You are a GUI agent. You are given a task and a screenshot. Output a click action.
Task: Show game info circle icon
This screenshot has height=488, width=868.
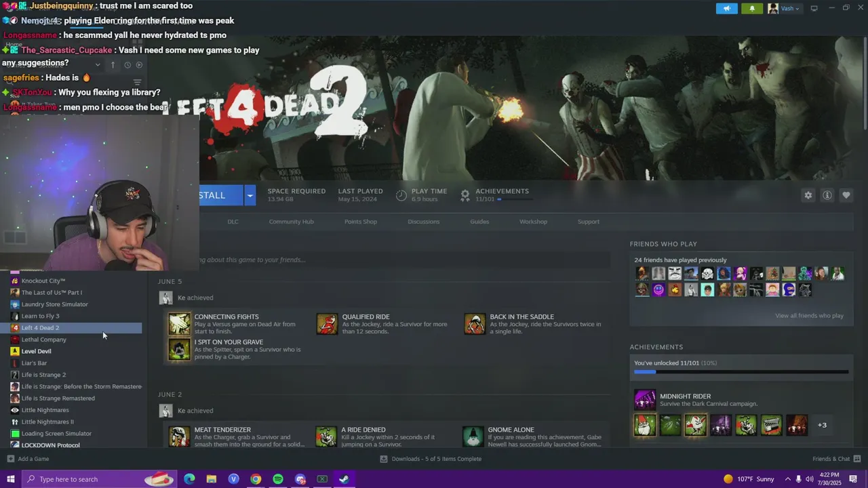click(827, 195)
